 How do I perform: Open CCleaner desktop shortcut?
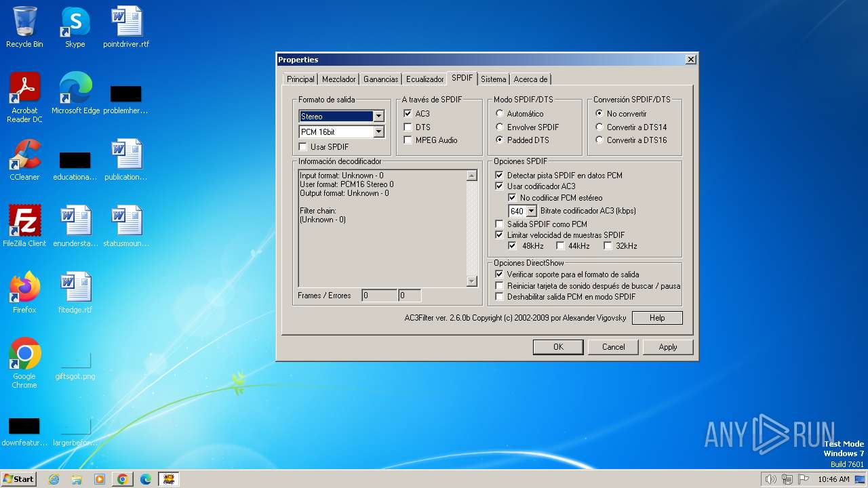[x=24, y=161]
